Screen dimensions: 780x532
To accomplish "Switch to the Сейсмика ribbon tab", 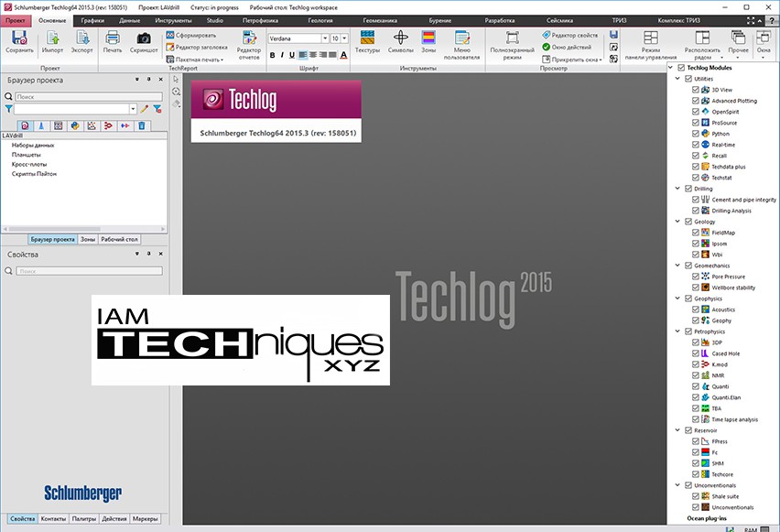I will (559, 20).
